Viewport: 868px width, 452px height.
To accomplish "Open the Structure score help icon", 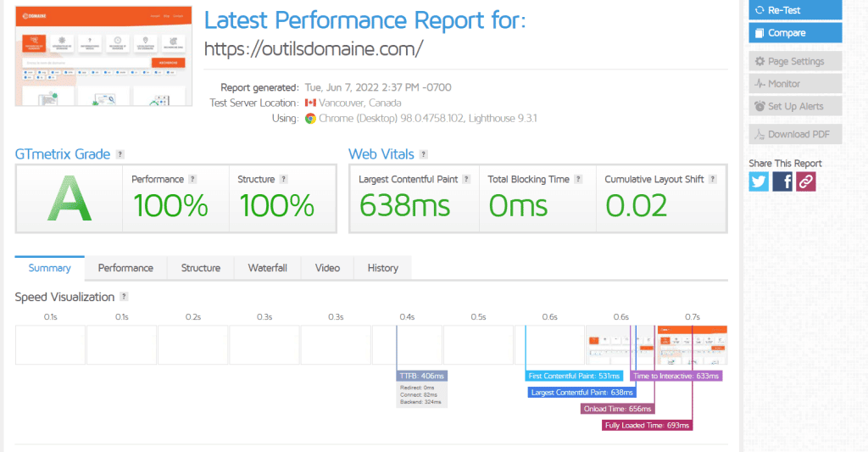I will (283, 179).
